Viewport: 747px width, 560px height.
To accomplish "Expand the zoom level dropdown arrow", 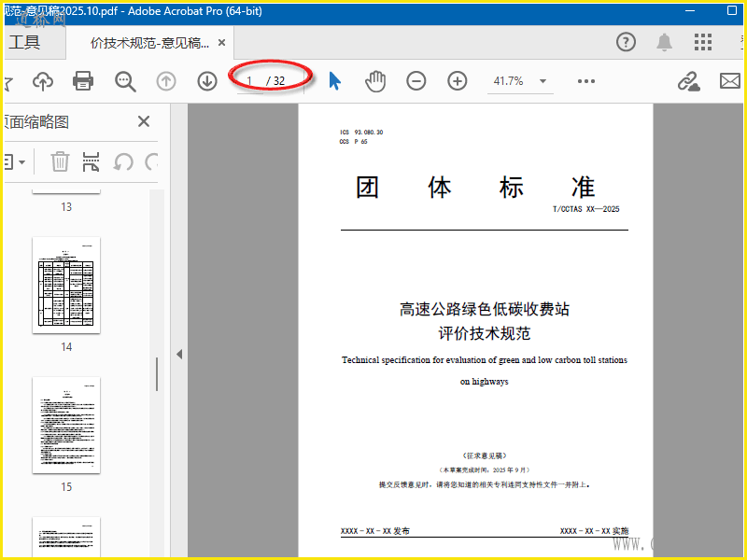I will click(x=543, y=81).
